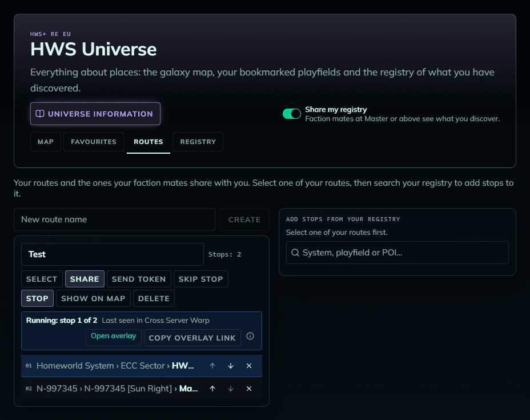Click the search magnifier icon in registry search

click(295, 253)
